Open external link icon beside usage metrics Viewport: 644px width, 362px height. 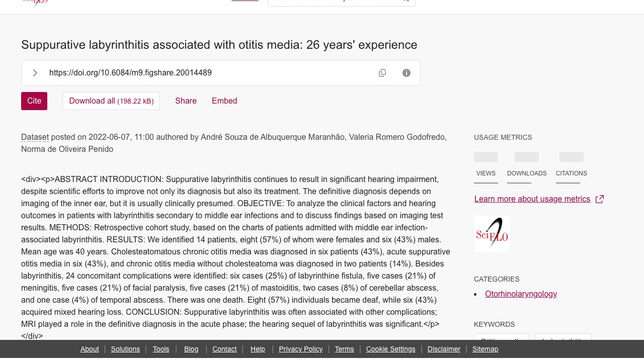(x=600, y=199)
